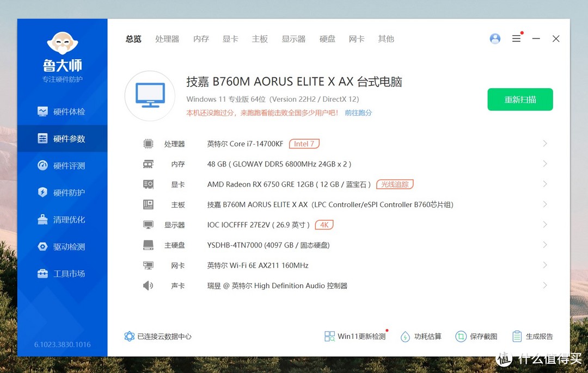Click the graphics card icon
The image size is (588, 373).
click(148, 184)
